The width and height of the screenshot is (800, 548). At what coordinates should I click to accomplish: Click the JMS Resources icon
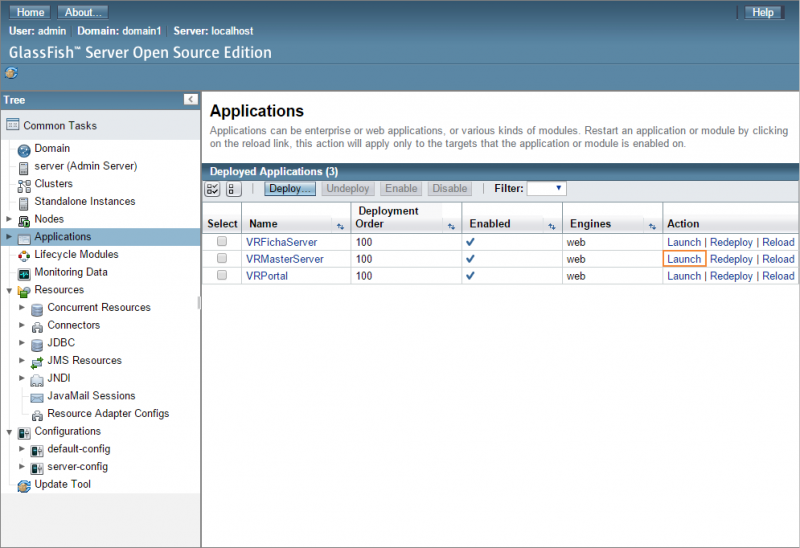click(x=37, y=362)
